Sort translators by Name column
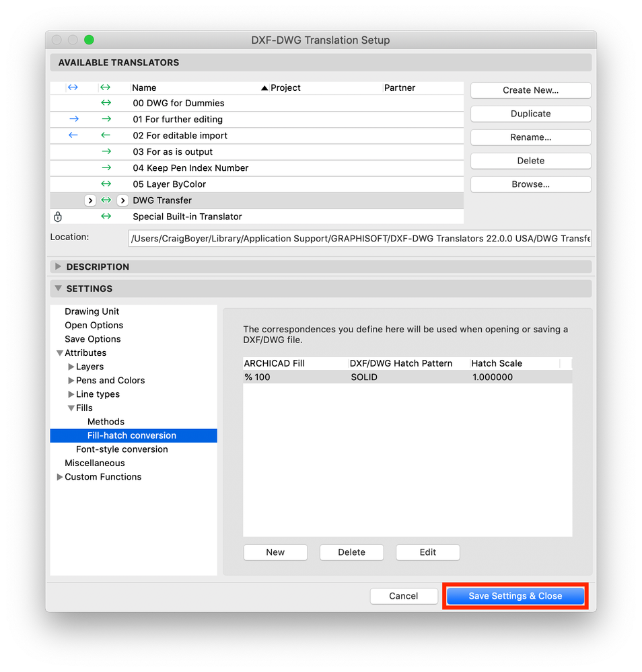Screen dimensions: 642x672 click(x=199, y=88)
